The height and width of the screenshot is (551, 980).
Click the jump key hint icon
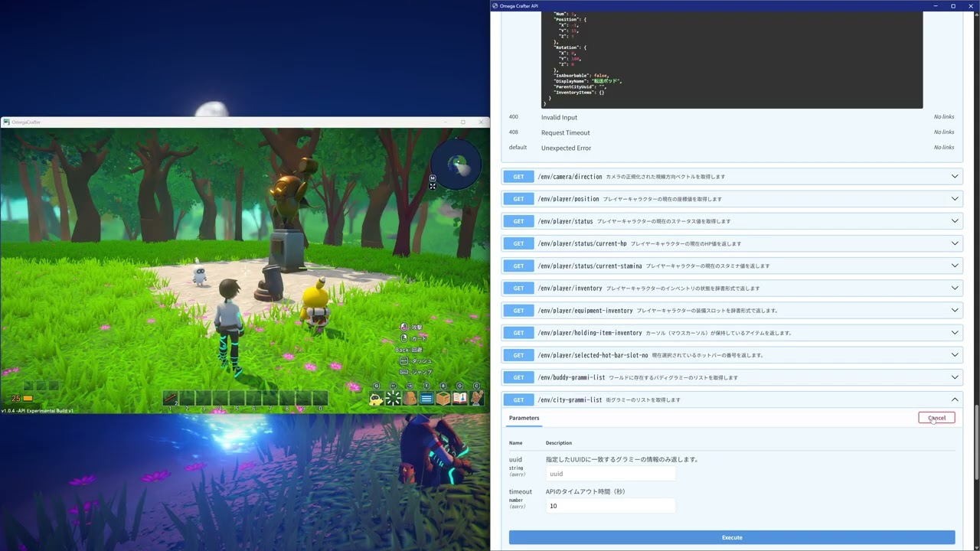coord(403,372)
